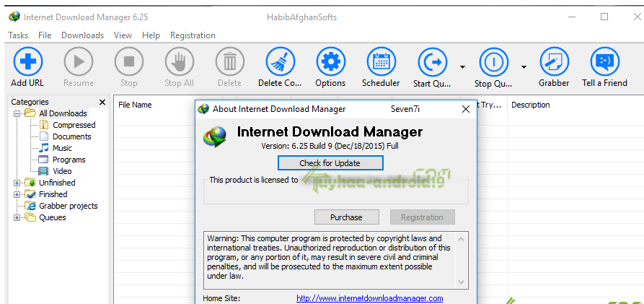The width and height of the screenshot is (644, 304).
Task: Select the Compressed tree item label
Action: pos(74,125)
